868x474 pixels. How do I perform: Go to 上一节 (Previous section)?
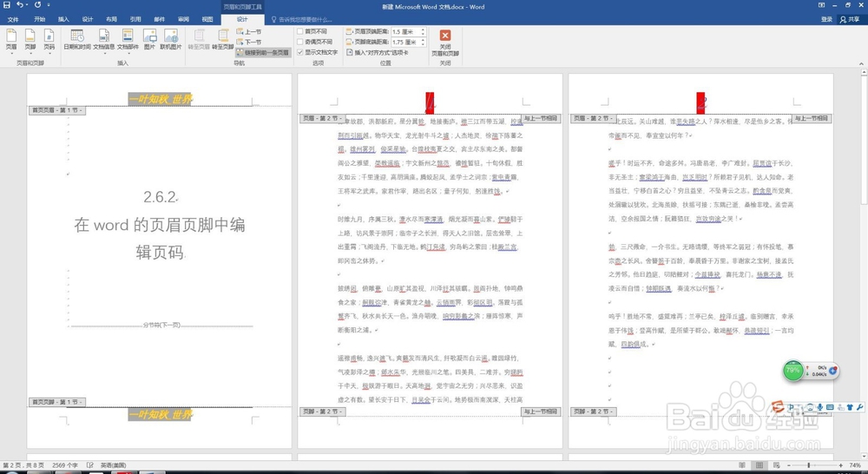pos(248,32)
